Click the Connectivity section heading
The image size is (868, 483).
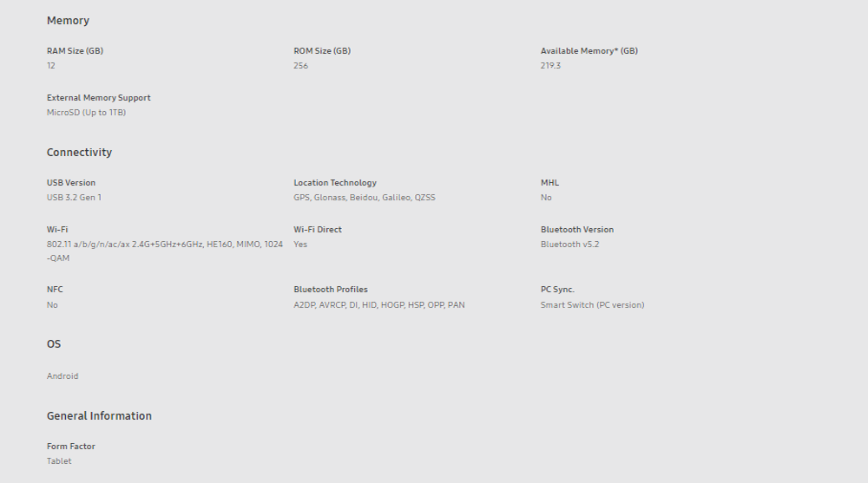(79, 152)
